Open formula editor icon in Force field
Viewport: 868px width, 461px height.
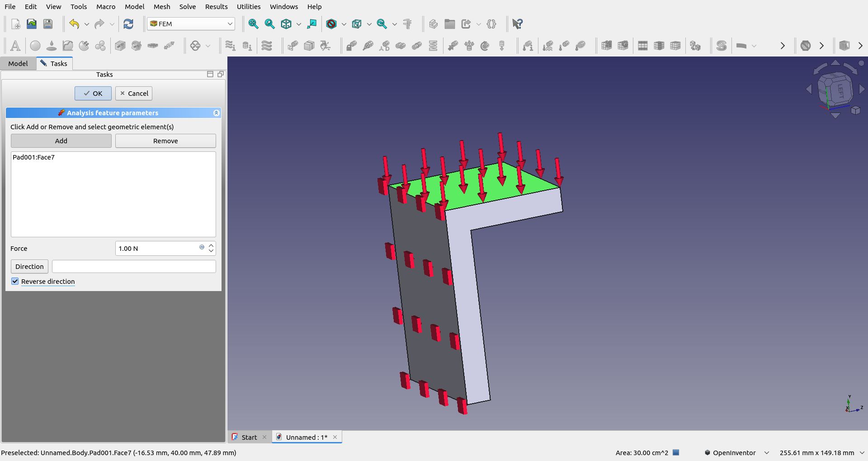(x=202, y=247)
